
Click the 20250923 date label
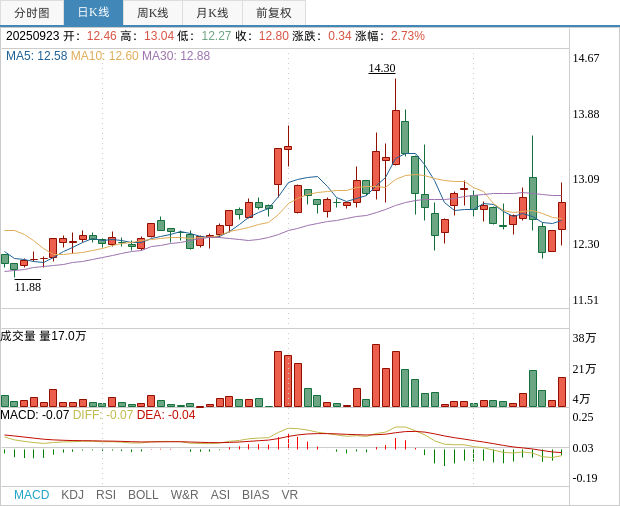[x=32, y=36]
